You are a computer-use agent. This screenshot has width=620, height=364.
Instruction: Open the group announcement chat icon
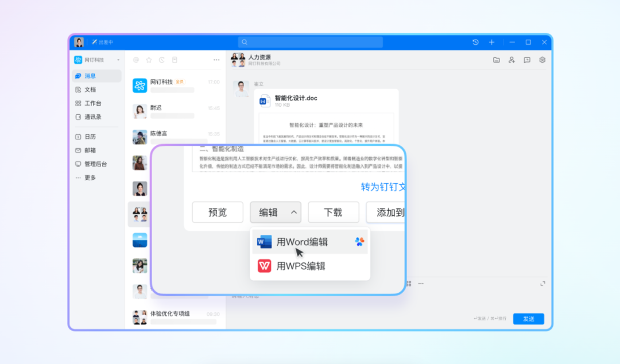(527, 60)
